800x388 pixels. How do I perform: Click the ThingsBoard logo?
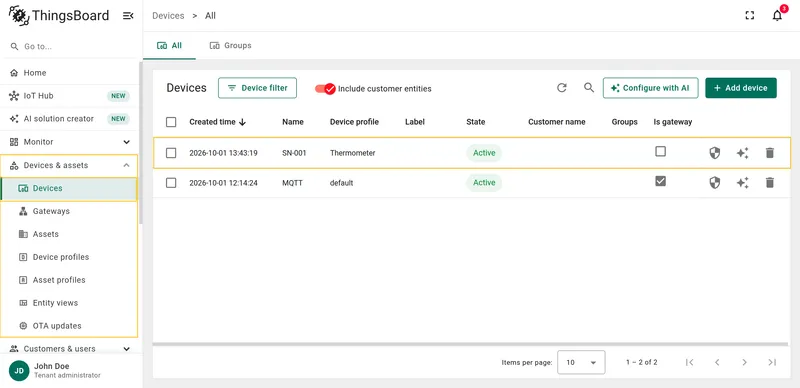(59, 16)
